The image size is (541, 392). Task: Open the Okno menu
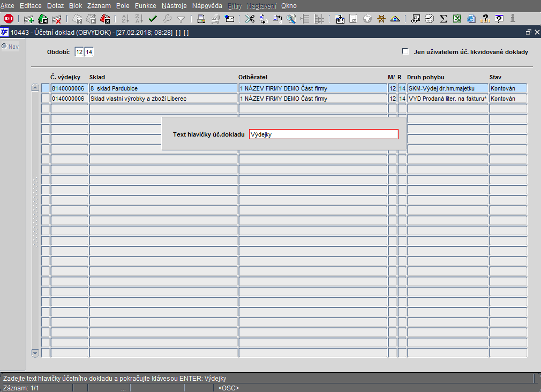(x=289, y=5)
